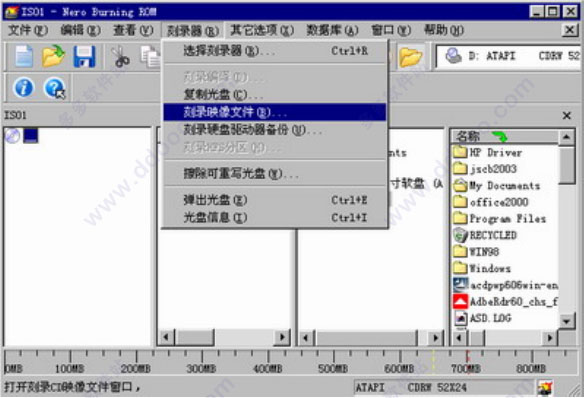
Task: Open the 文件 (File) menu
Action: pyautogui.click(x=28, y=30)
